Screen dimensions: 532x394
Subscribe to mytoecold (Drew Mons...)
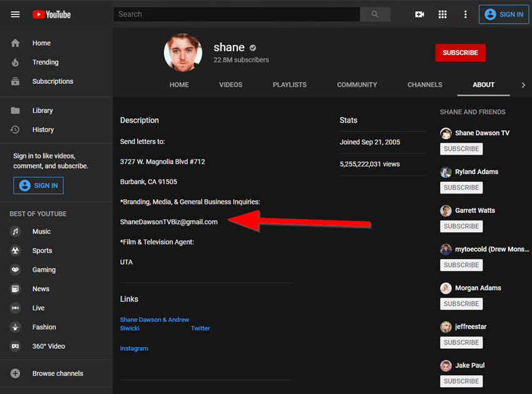click(x=461, y=265)
